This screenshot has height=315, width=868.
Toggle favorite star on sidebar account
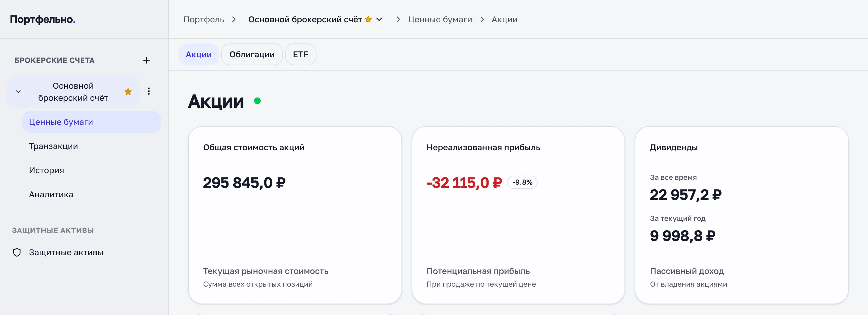128,92
